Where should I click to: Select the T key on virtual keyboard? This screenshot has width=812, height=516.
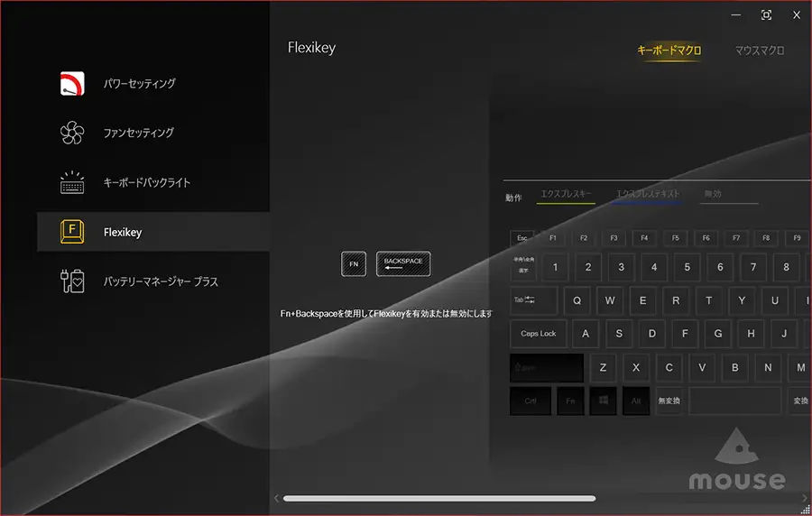tap(709, 300)
